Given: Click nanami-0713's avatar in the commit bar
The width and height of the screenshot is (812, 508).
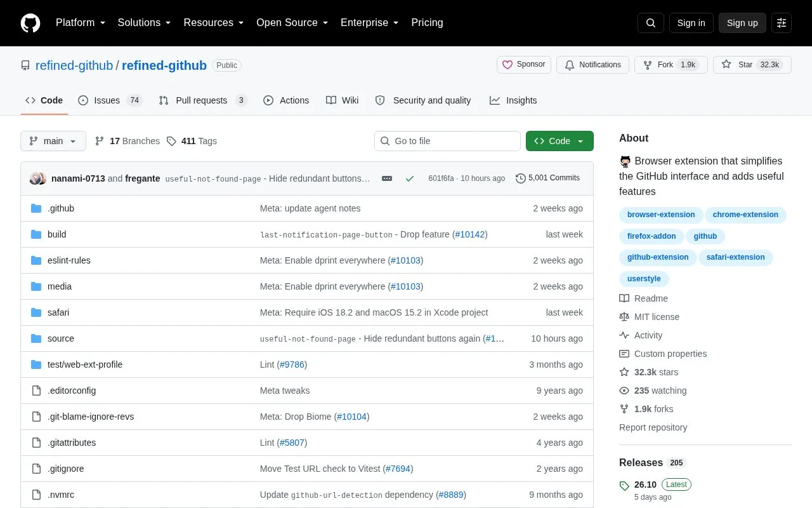Looking at the screenshot, I should pos(36,178).
